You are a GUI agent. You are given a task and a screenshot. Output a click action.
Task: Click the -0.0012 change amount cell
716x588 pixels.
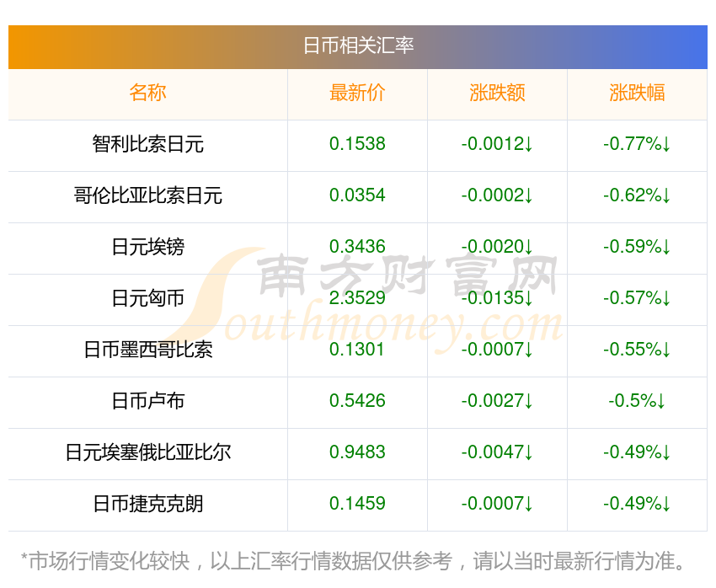click(497, 144)
